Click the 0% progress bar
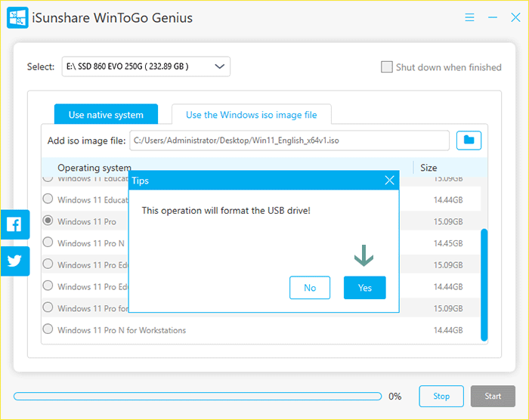Viewport: 529px width, 420px height. tap(198, 396)
